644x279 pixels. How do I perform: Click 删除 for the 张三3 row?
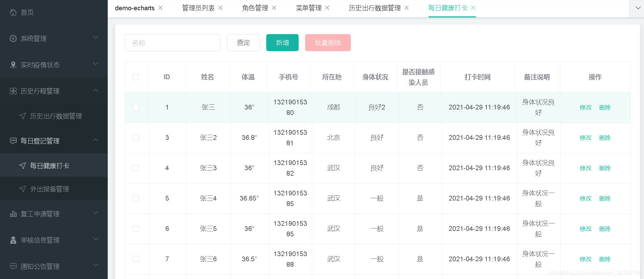[605, 168]
